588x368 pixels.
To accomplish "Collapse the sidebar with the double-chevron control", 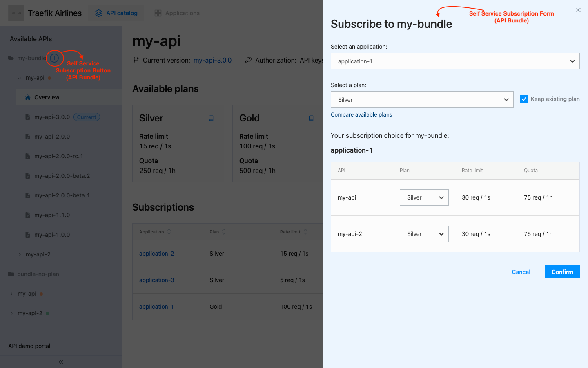I will tap(60, 361).
